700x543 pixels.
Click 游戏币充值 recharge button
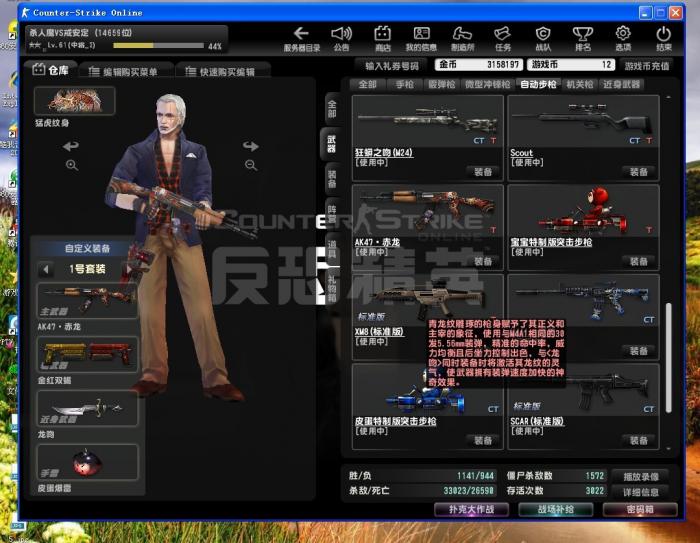click(647, 66)
